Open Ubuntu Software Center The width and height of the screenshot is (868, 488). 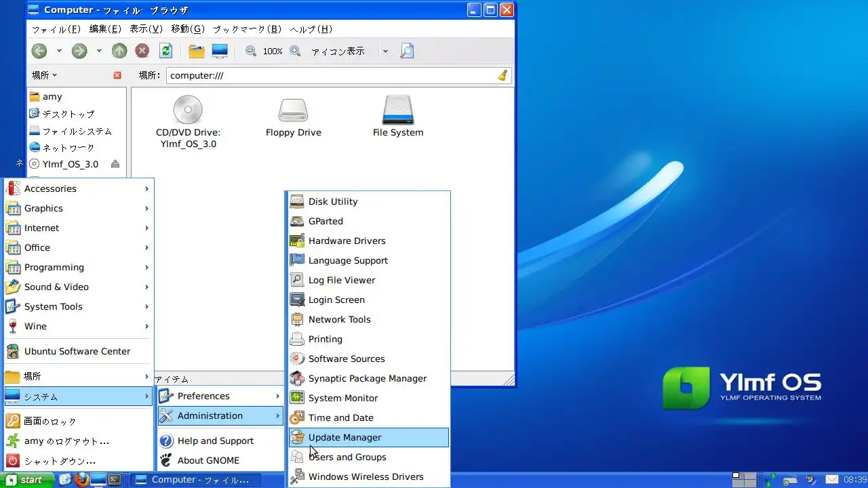[78, 351]
